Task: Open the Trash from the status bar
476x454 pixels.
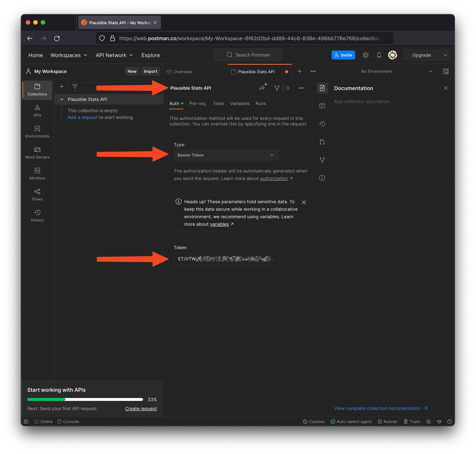Action: point(412,422)
